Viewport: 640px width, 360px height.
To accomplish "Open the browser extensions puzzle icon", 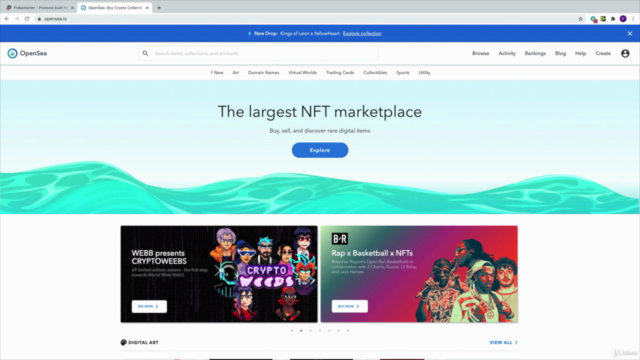I will click(613, 19).
